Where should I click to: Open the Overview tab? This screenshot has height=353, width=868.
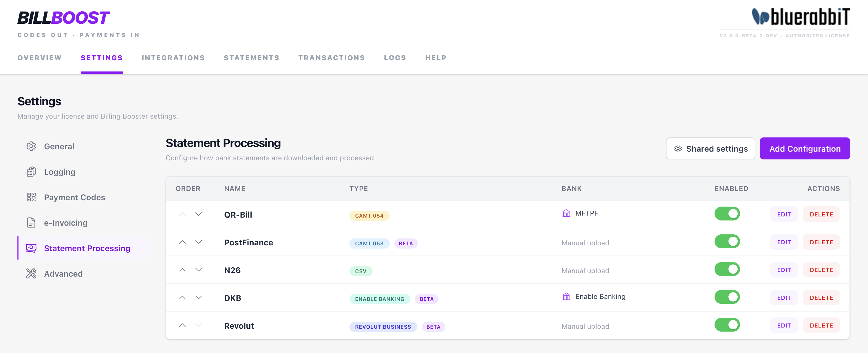tap(39, 58)
